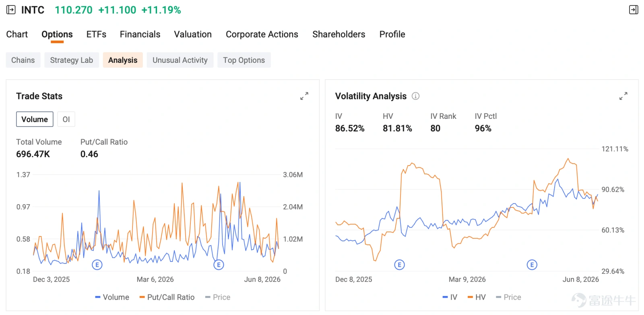Toggle IV series in volatility legend

450,297
